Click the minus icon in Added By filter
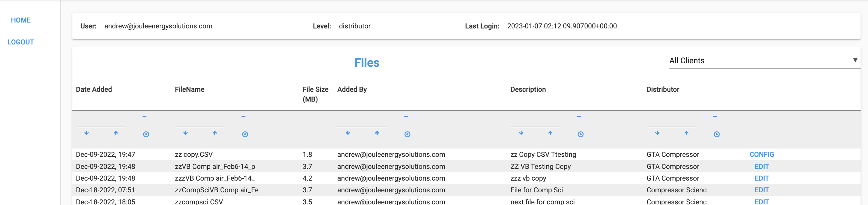This screenshot has width=868, height=205. click(406, 116)
